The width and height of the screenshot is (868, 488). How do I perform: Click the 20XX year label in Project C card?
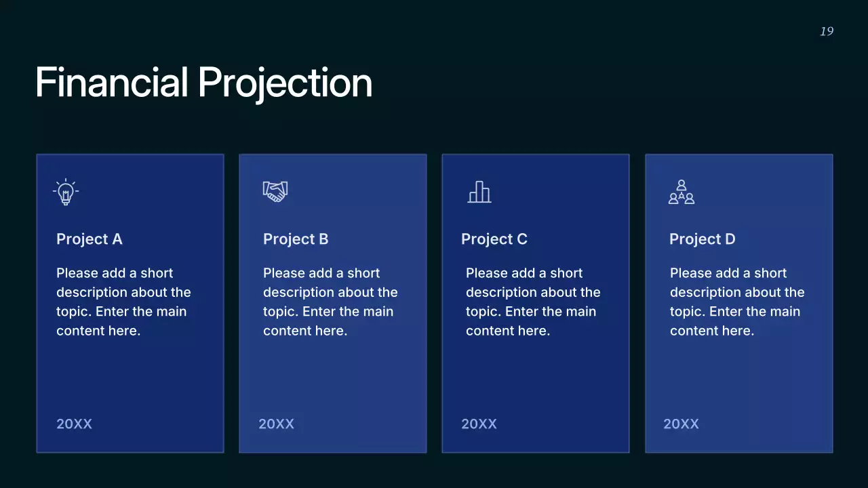[x=479, y=424]
